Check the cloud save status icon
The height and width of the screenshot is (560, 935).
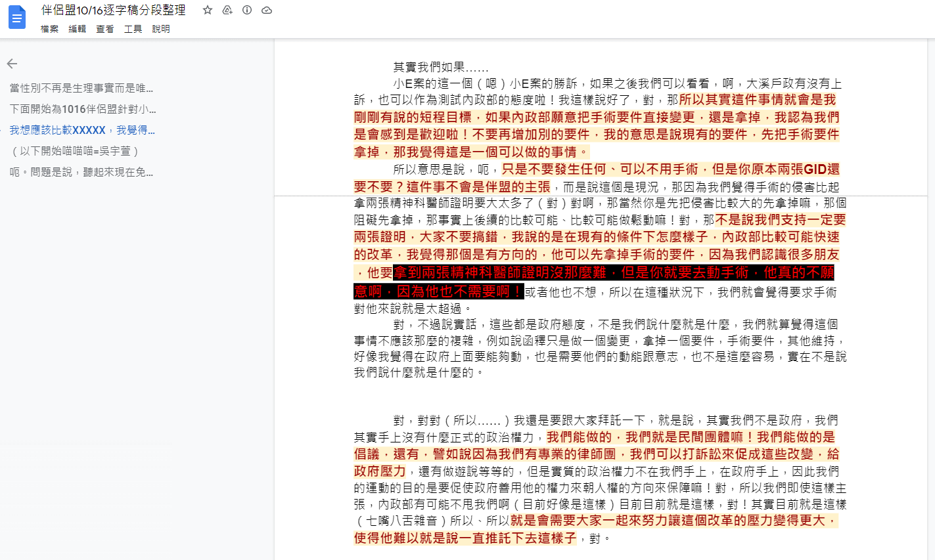pos(267,10)
